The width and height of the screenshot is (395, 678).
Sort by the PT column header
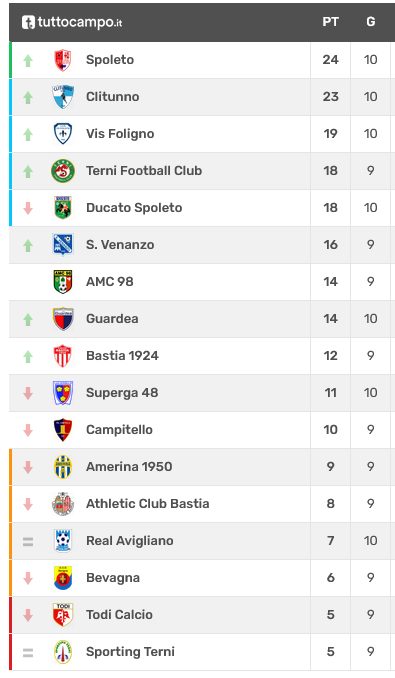coord(330,22)
